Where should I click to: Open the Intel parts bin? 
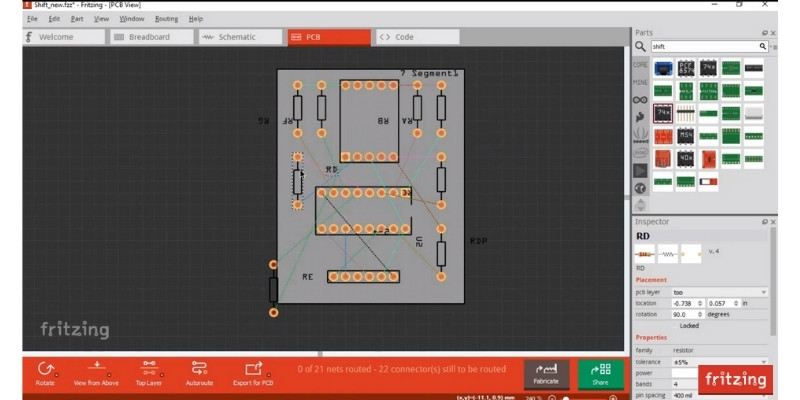coord(640,153)
